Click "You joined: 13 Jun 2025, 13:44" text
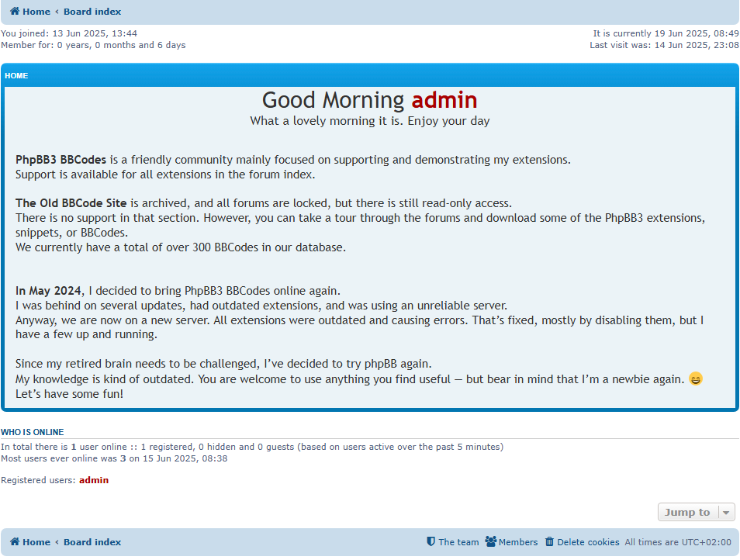Screen dimensions: 740x560 69,33
